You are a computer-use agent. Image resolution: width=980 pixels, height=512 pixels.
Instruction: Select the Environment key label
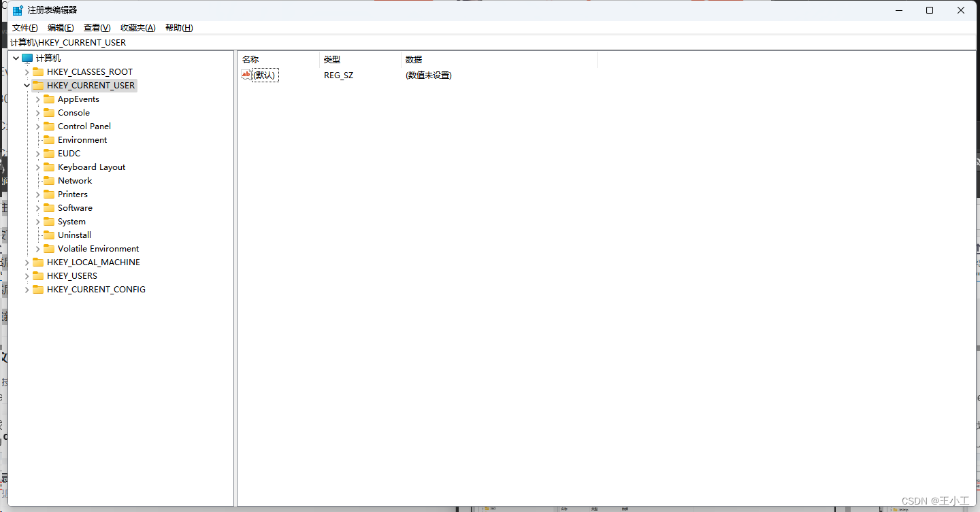pyautogui.click(x=82, y=140)
